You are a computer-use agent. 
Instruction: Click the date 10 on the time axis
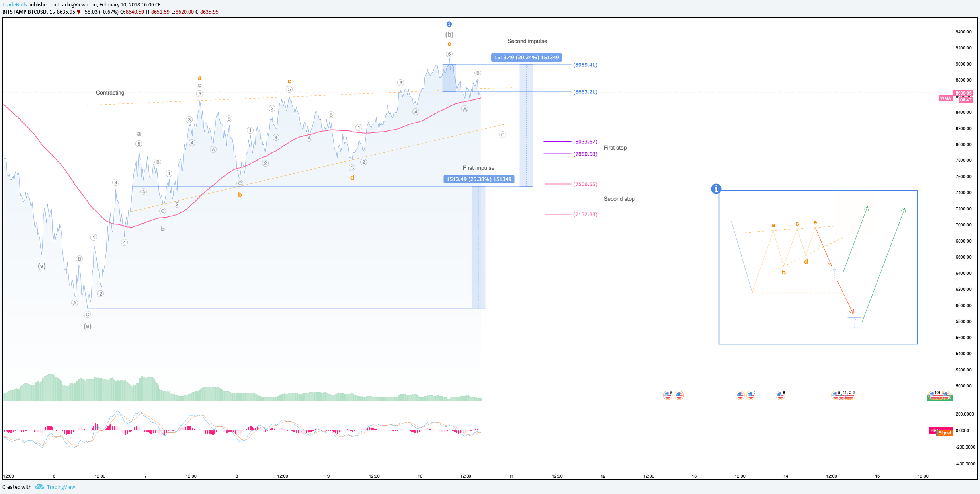pos(420,476)
